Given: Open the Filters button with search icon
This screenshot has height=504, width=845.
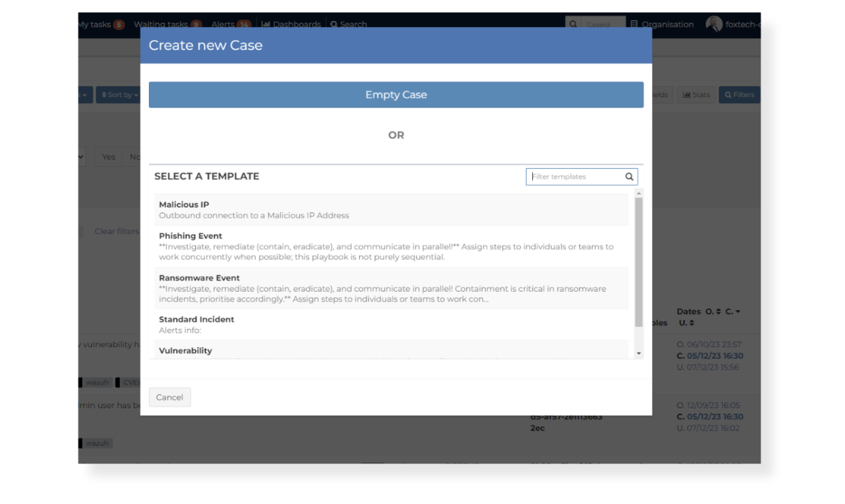Looking at the screenshot, I should click(x=738, y=95).
